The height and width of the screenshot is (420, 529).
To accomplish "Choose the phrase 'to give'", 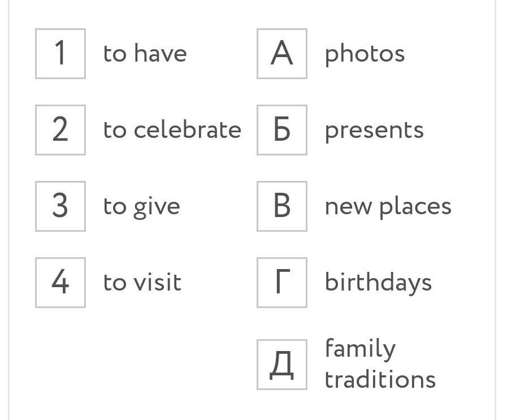I will 141,207.
